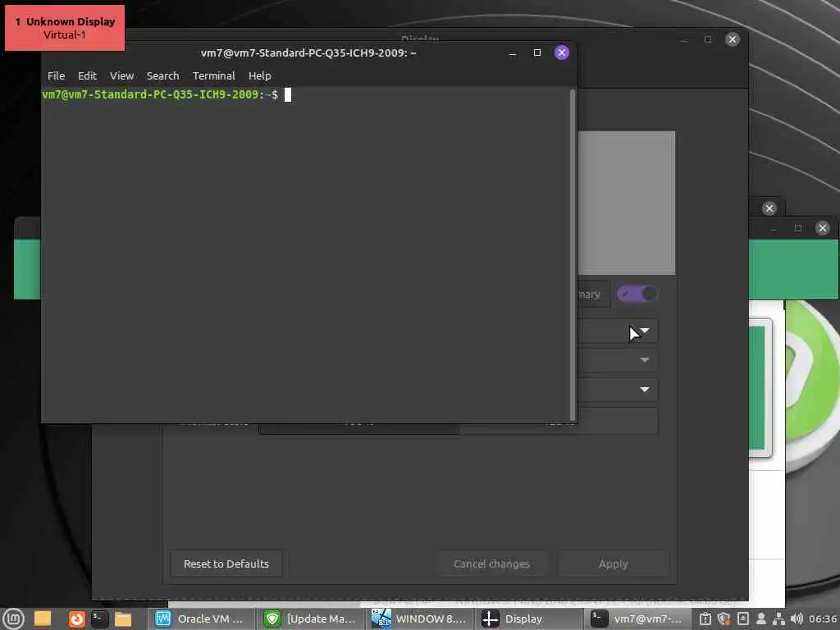Open the terminal Search menu
Viewport: 840px width, 630px height.
pyautogui.click(x=163, y=75)
